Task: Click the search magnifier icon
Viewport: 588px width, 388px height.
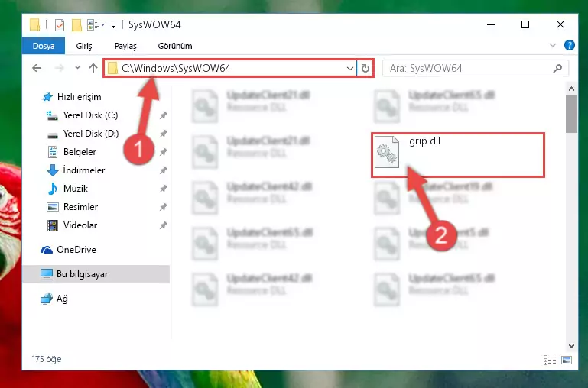Action: 557,68
